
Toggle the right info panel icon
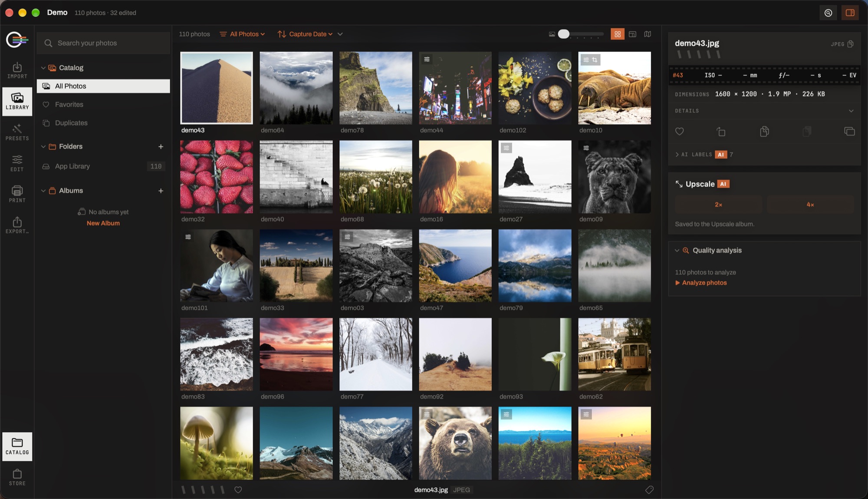[850, 13]
